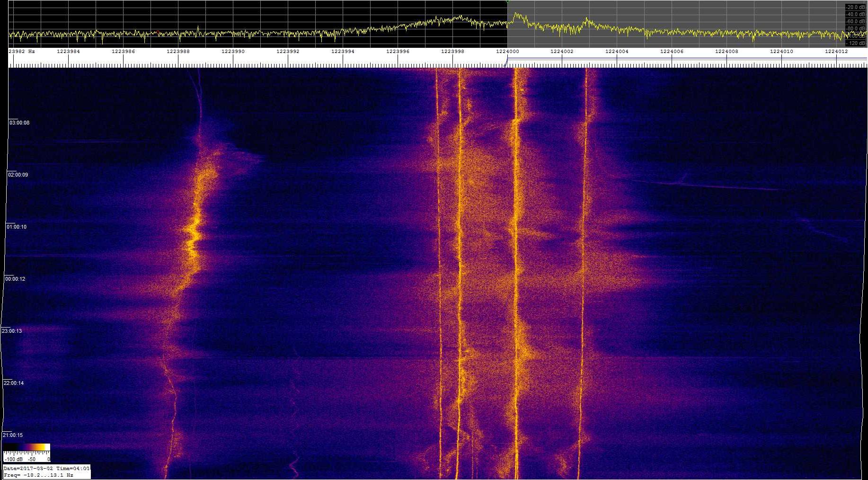Click the 22:00:14 time marker

14,383
